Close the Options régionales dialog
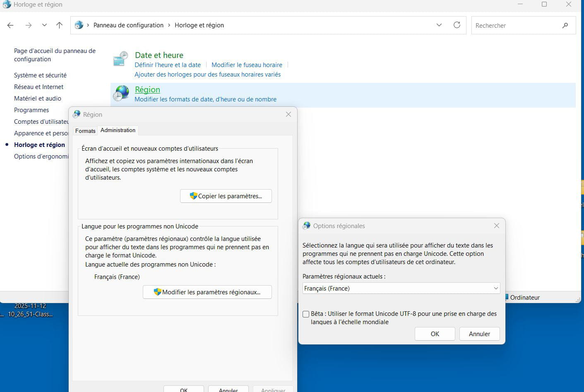This screenshot has width=584, height=392. tap(496, 226)
